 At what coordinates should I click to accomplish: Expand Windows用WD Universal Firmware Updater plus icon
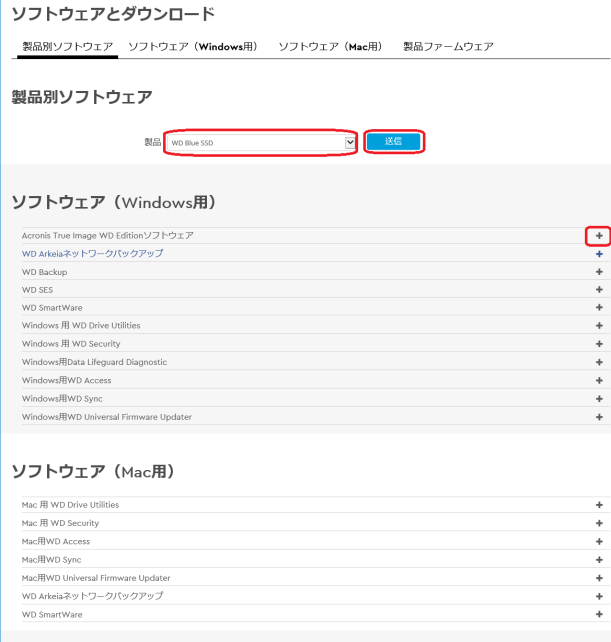coord(599,417)
